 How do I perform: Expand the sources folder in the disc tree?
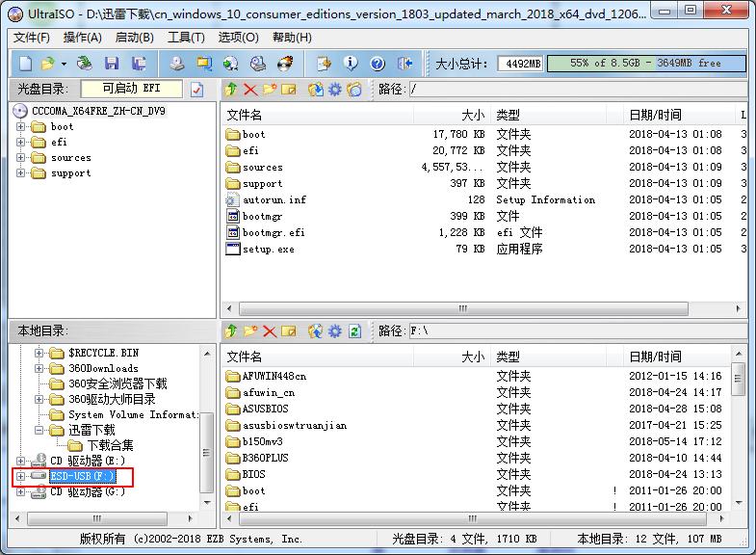tap(20, 158)
